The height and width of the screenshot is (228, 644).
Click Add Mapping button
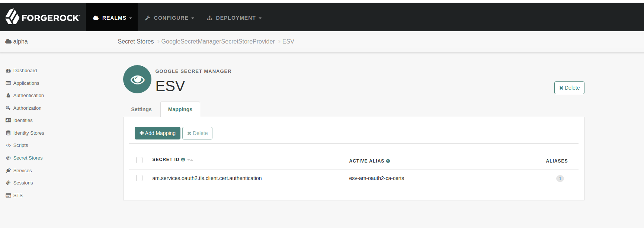point(157,133)
